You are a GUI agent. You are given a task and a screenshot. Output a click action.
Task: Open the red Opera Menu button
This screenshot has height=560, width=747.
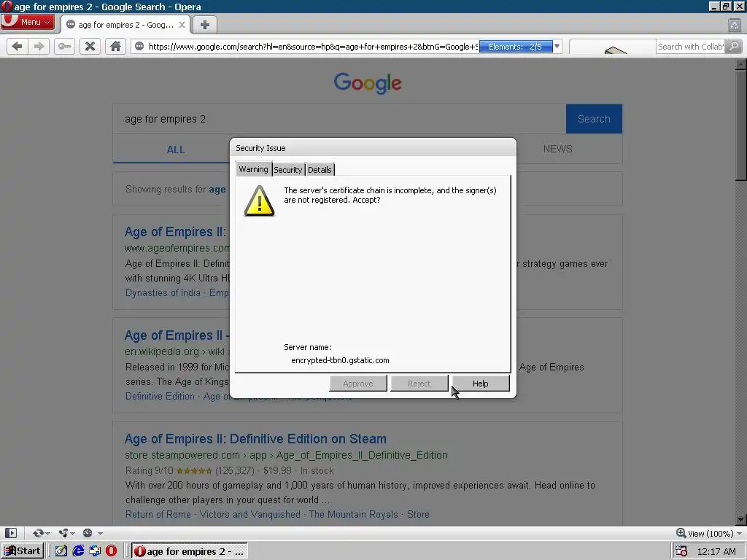pyautogui.click(x=27, y=22)
